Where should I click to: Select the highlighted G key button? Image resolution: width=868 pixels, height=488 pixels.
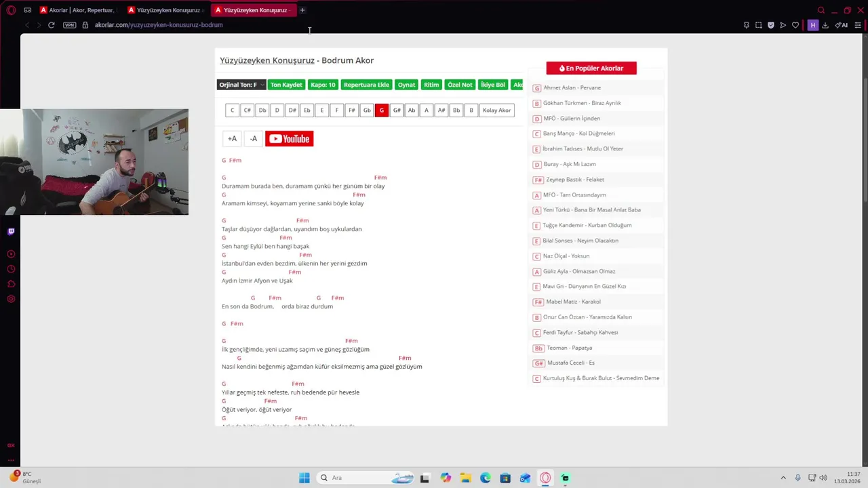(x=382, y=110)
